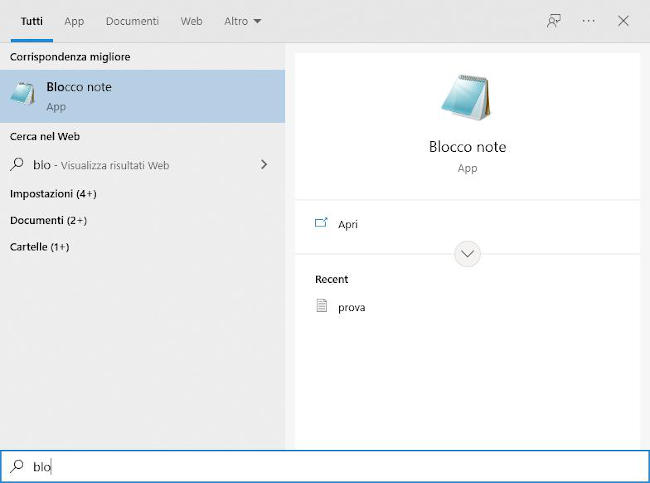Click in the search box containing blo
Image resolution: width=650 pixels, height=483 pixels.
click(x=325, y=466)
